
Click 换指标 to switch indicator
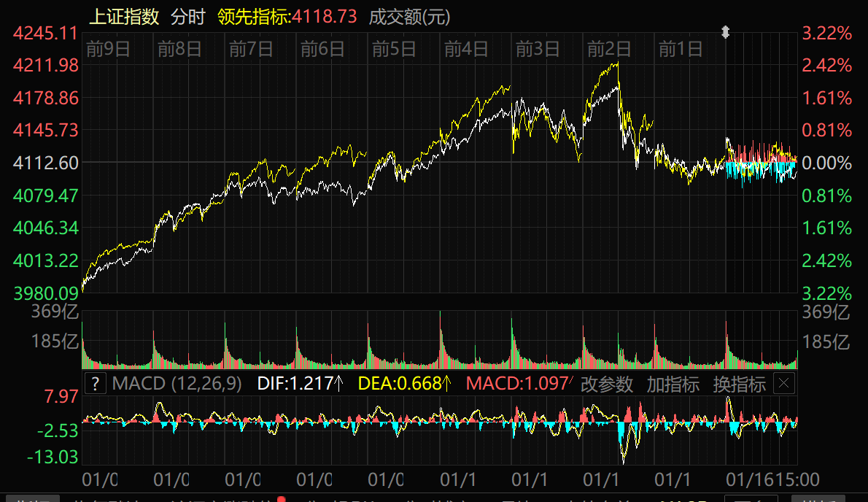coord(739,384)
